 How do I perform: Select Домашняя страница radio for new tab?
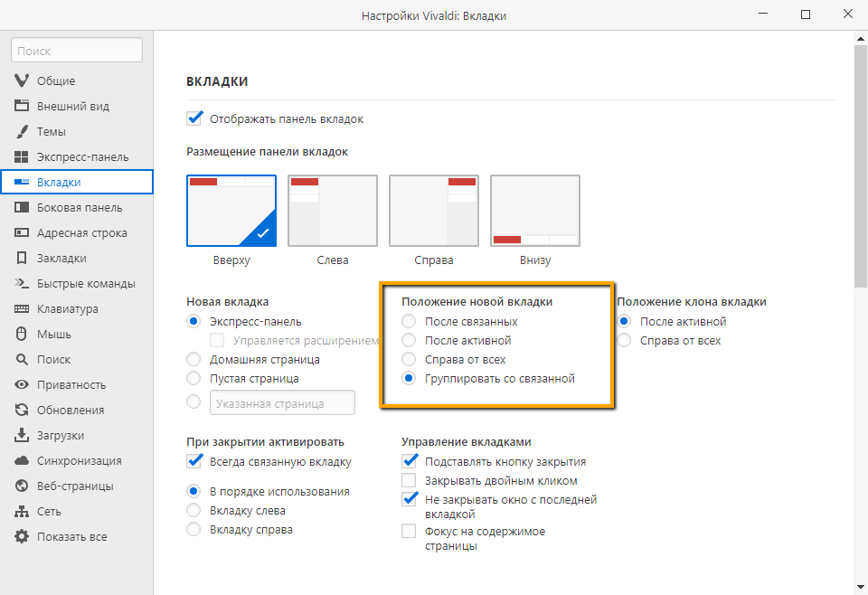pyautogui.click(x=193, y=359)
